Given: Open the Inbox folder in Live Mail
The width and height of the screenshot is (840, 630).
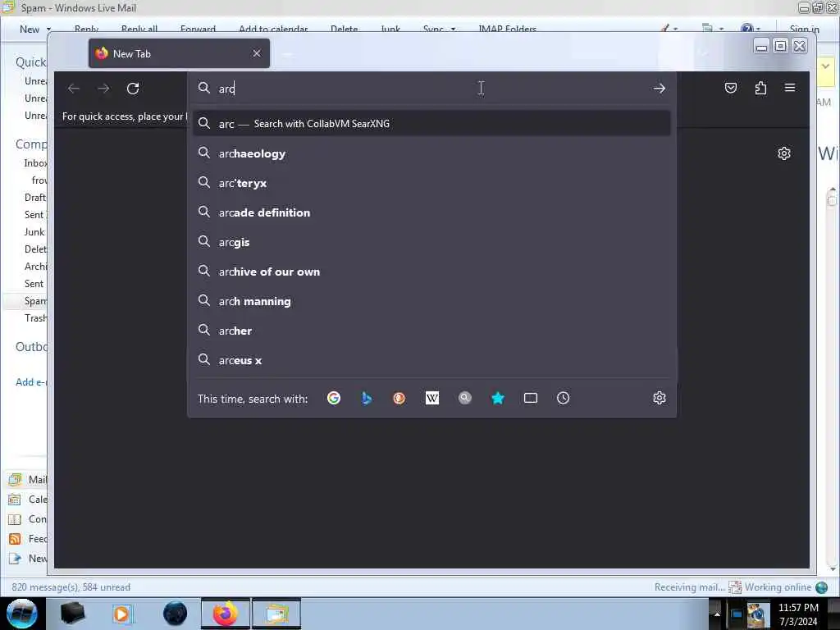Looking at the screenshot, I should pyautogui.click(x=35, y=163).
